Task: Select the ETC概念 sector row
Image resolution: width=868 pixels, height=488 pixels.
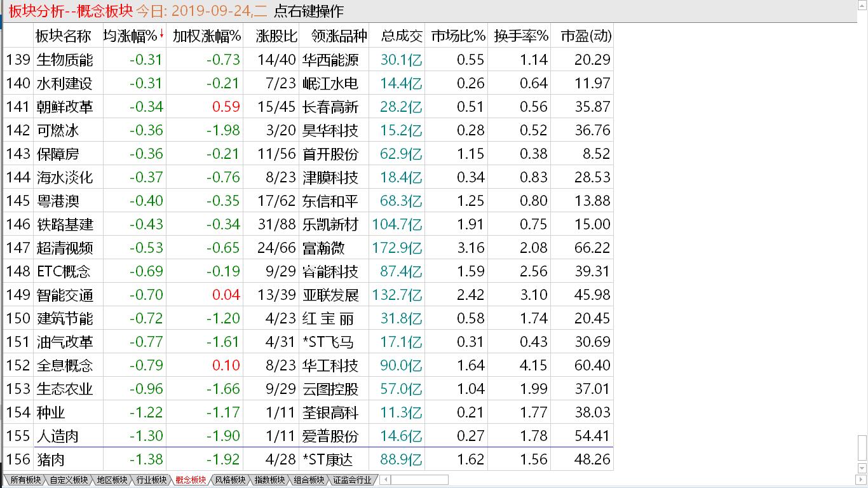Action: [308, 271]
